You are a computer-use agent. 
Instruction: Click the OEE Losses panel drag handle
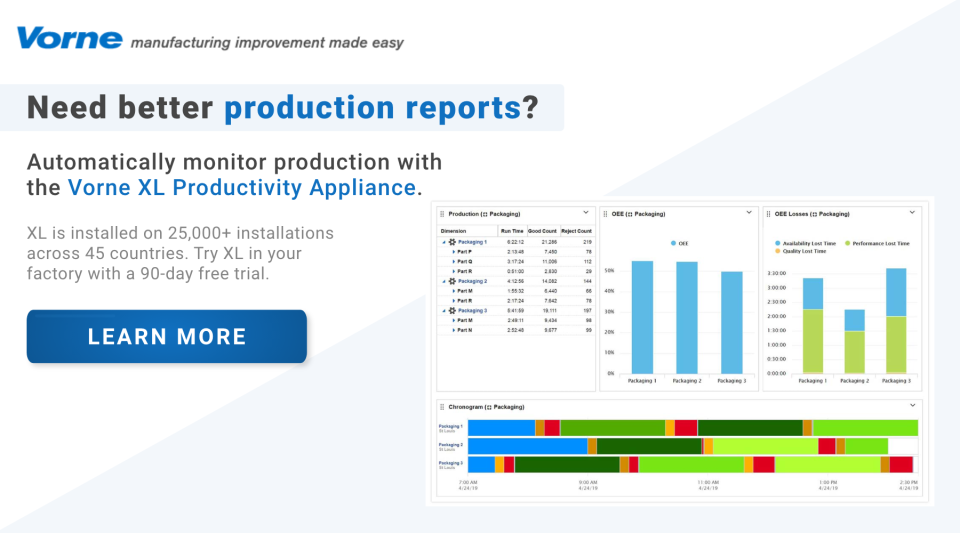tap(768, 213)
